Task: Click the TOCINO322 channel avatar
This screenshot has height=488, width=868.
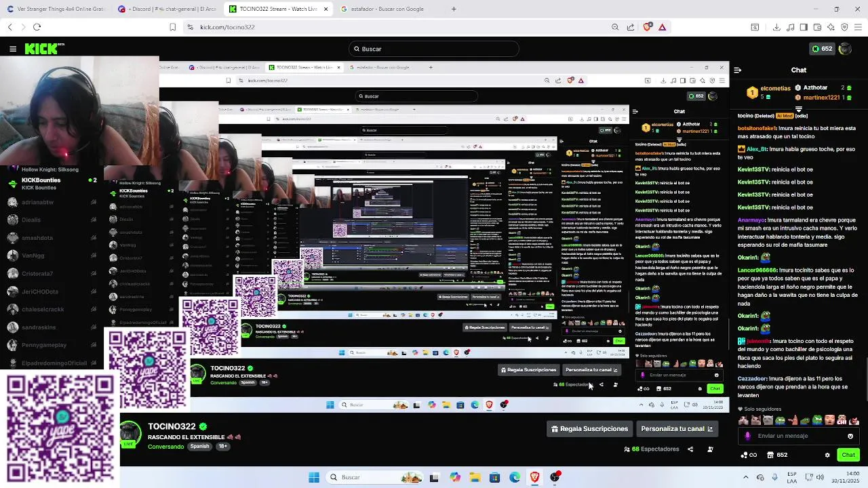Action: [130, 433]
